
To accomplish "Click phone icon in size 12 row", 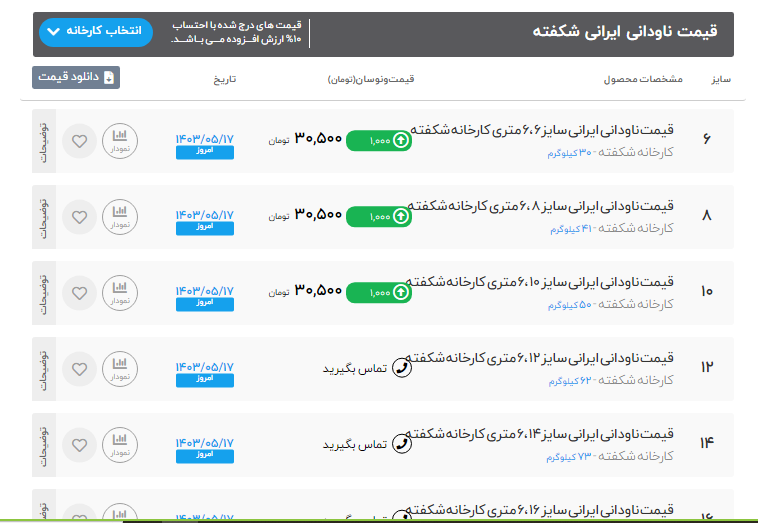I will pos(402,368).
